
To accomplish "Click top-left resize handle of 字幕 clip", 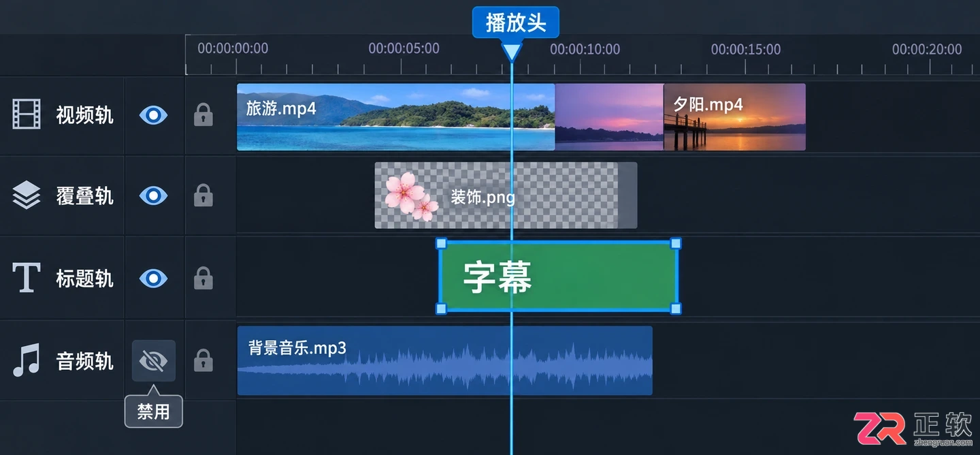I will 440,243.
